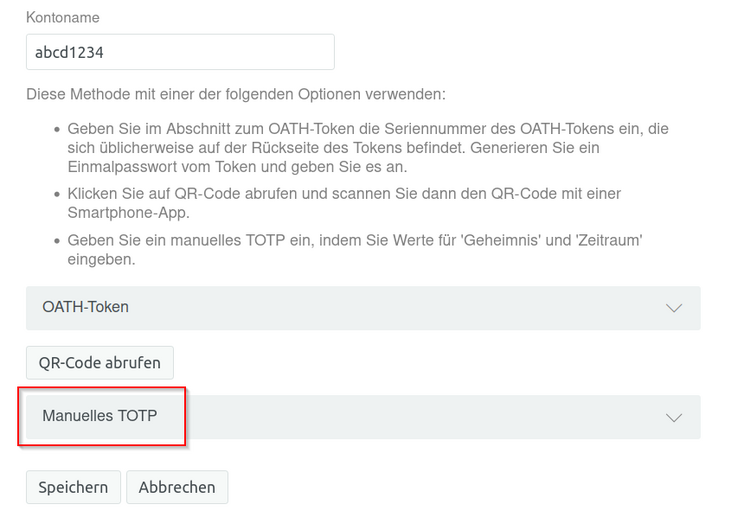Click the word Smartphone-App in the instructions
Image resolution: width=744 pixels, height=530 pixels.
pos(127,212)
